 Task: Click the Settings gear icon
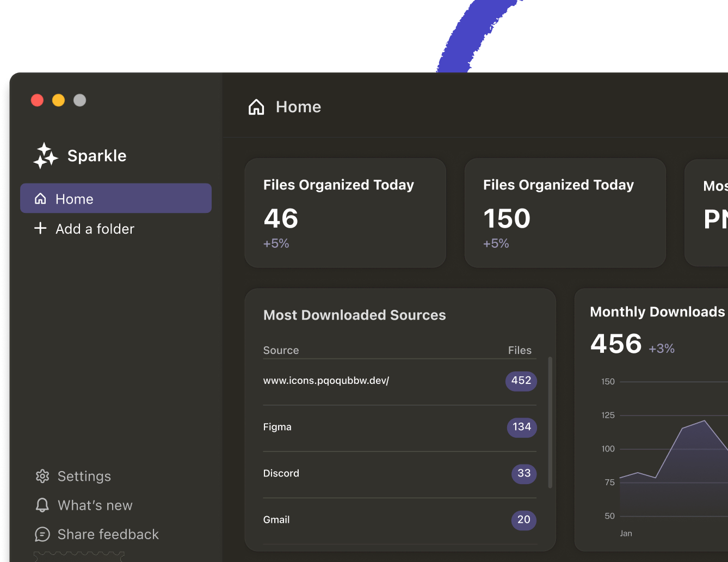(x=42, y=477)
